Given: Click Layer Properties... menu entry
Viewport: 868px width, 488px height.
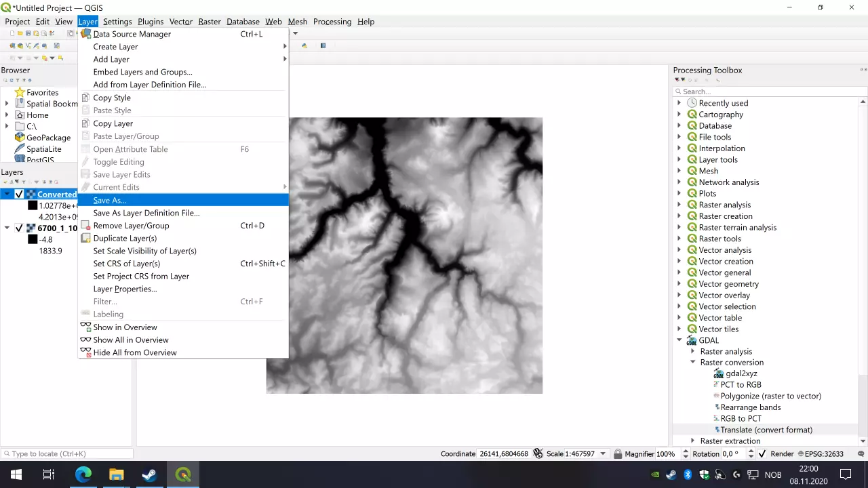Looking at the screenshot, I should pyautogui.click(x=125, y=289).
